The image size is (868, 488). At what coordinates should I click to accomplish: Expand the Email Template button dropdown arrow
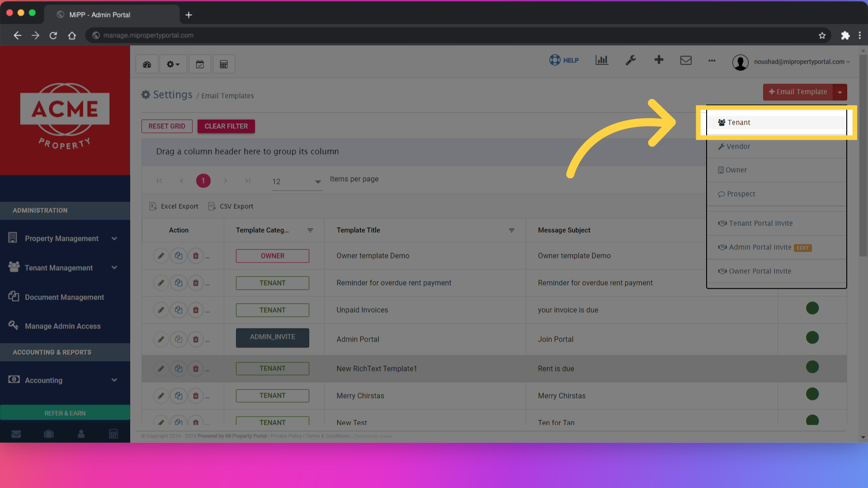pyautogui.click(x=840, y=92)
